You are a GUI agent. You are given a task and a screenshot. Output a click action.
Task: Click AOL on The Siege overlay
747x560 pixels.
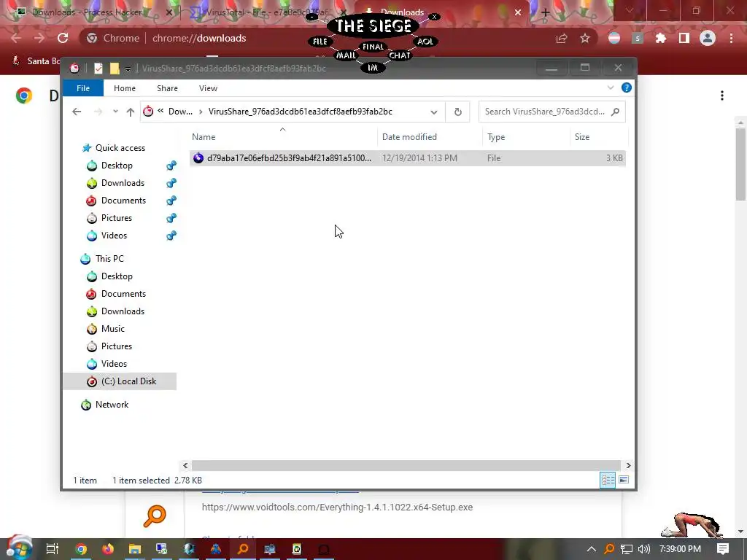425,42
